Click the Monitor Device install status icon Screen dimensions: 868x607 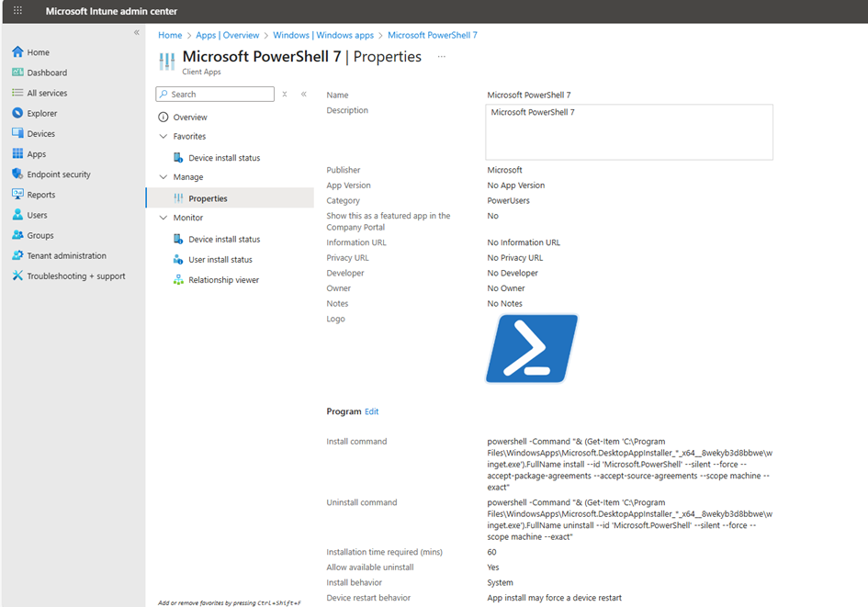click(178, 239)
